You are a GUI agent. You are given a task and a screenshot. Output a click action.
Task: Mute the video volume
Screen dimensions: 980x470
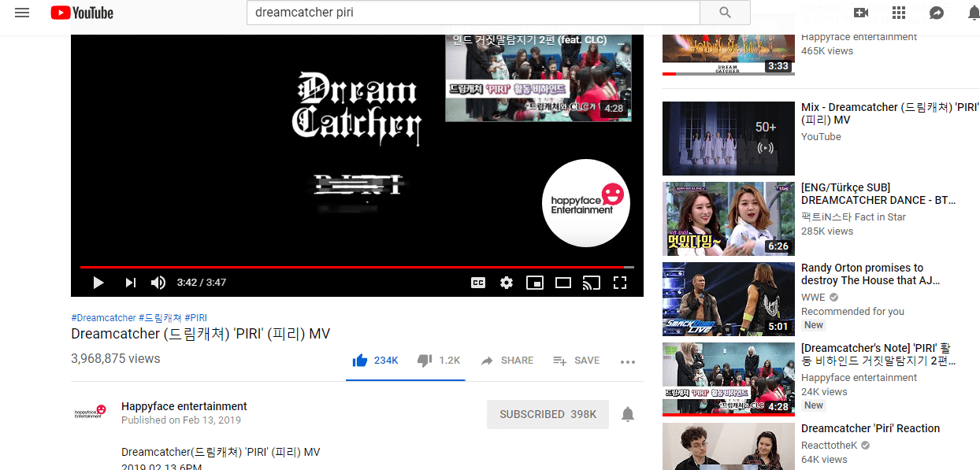[x=158, y=283]
